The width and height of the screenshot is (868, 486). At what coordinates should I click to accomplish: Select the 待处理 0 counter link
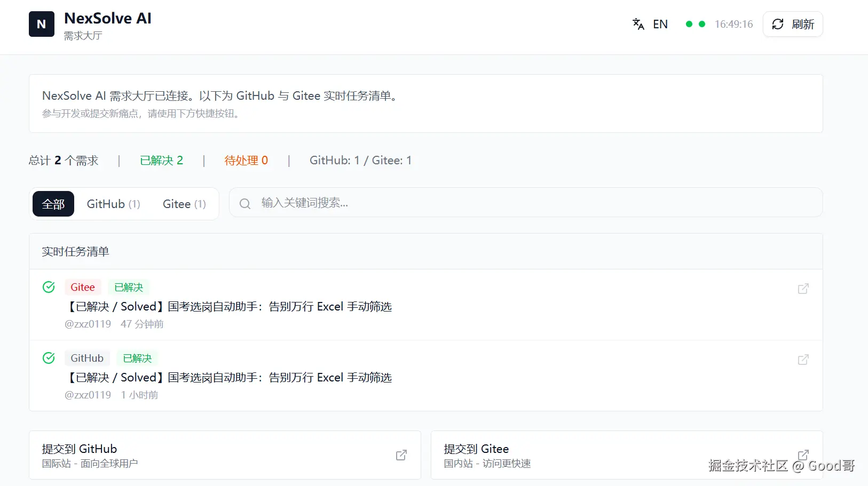247,160
